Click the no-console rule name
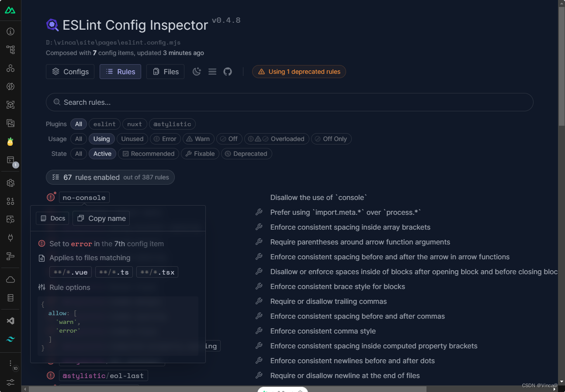This screenshot has width=565, height=392. pyautogui.click(x=84, y=198)
